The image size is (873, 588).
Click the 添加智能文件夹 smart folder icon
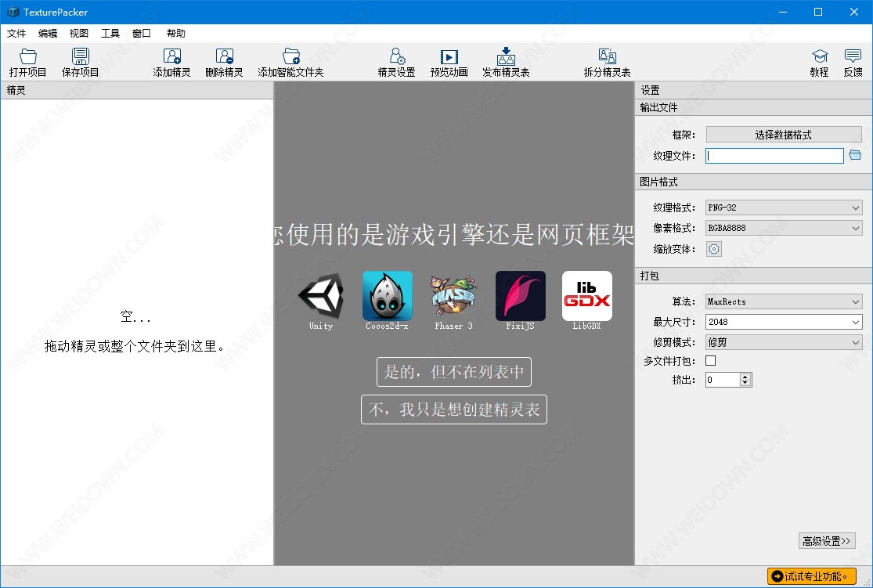(290, 56)
